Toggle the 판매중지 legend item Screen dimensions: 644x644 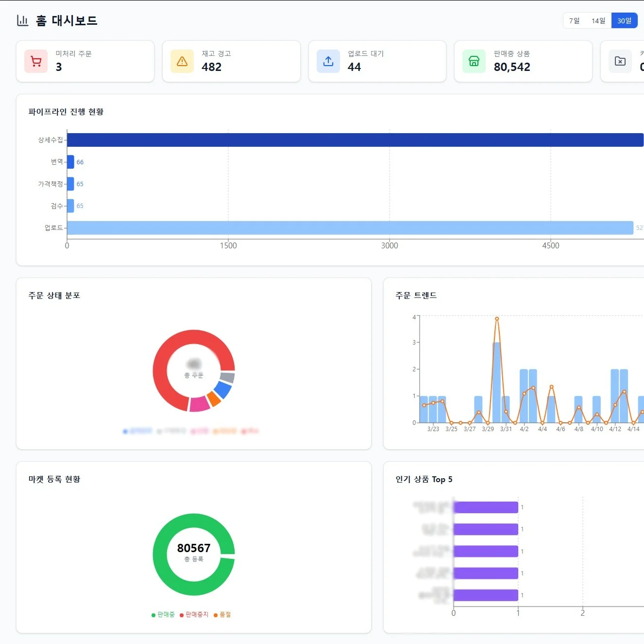(x=194, y=615)
